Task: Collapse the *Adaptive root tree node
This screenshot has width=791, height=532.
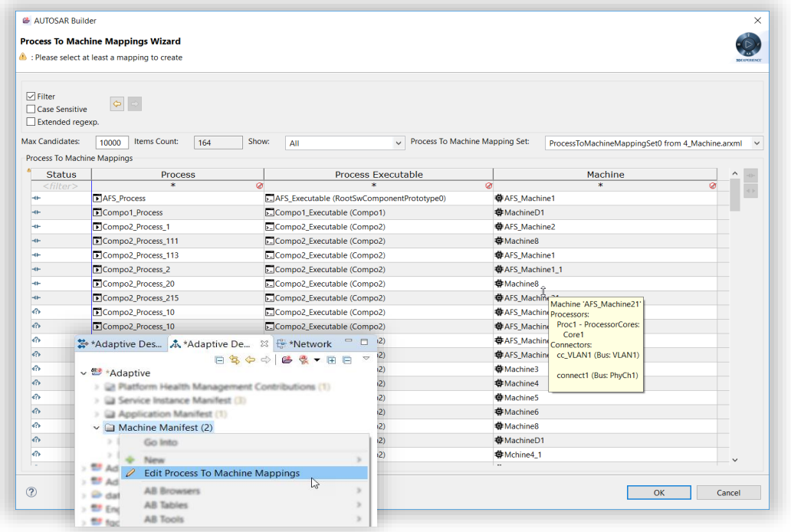Action: [x=84, y=373]
